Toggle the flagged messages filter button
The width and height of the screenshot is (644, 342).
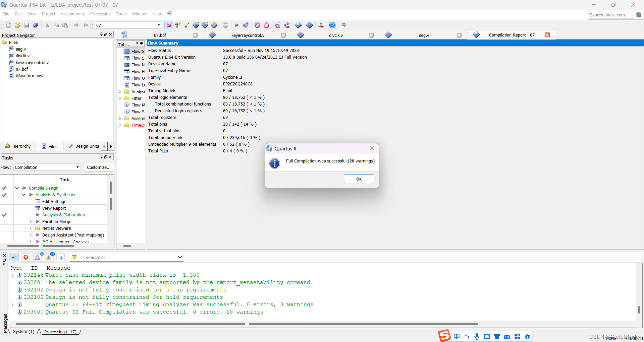[61, 257]
